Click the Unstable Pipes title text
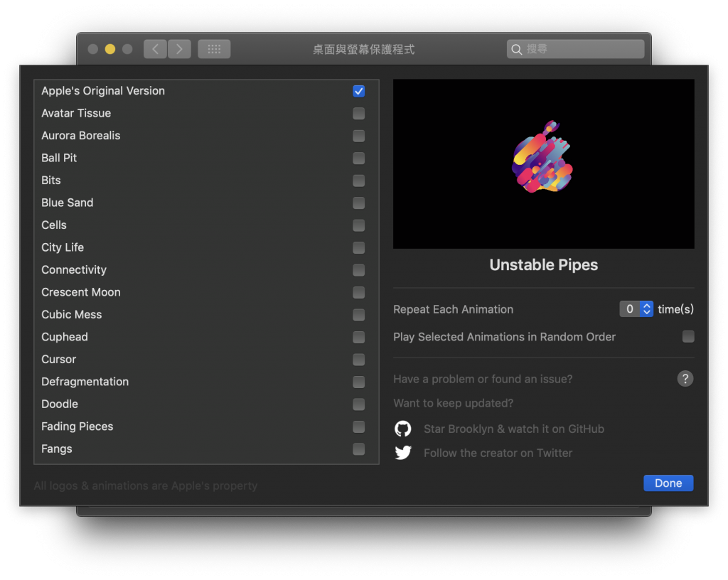 tap(544, 265)
